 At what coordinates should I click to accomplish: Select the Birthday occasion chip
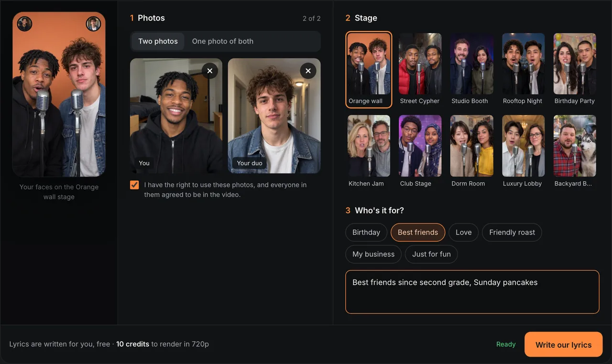coord(366,232)
